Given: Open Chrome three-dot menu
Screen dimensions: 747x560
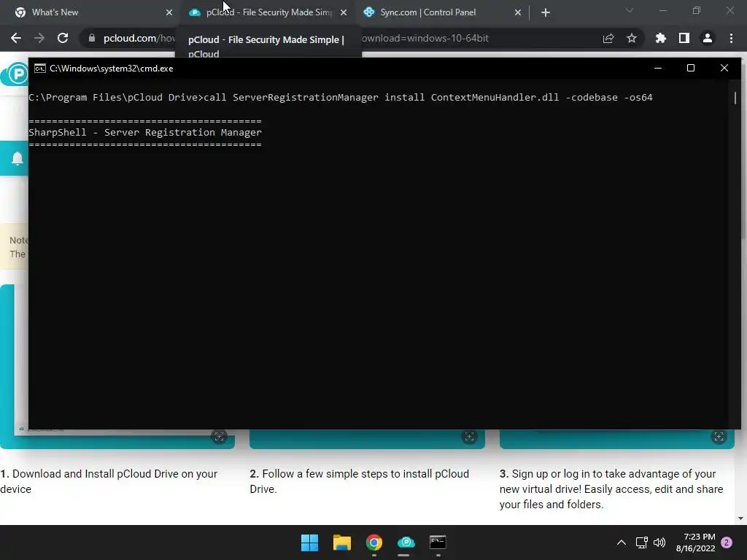Looking at the screenshot, I should [x=731, y=38].
